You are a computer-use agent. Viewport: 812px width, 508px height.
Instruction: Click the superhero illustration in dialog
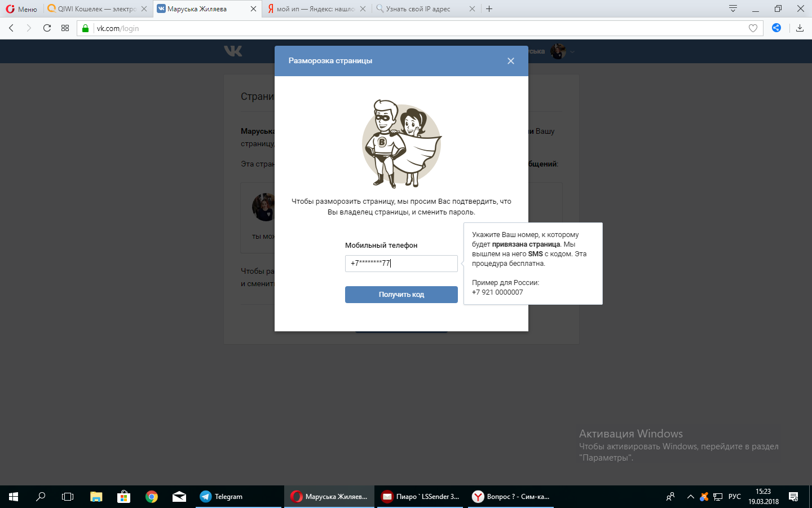401,143
